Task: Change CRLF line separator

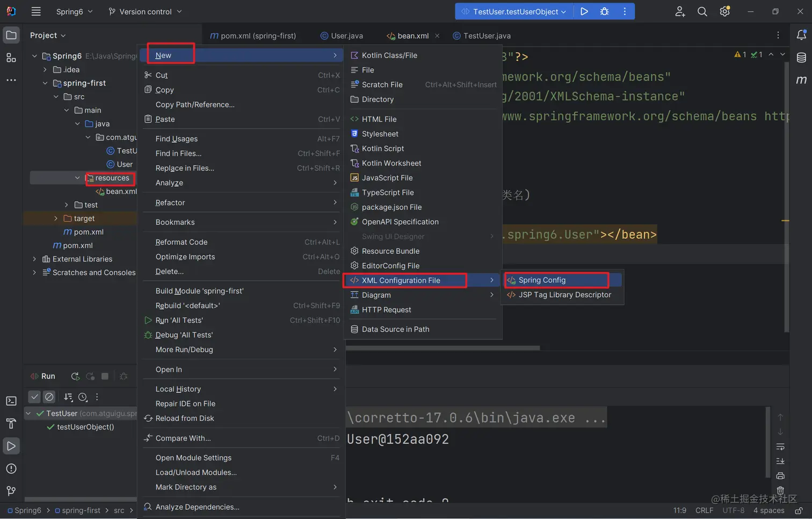Action: coord(704,510)
